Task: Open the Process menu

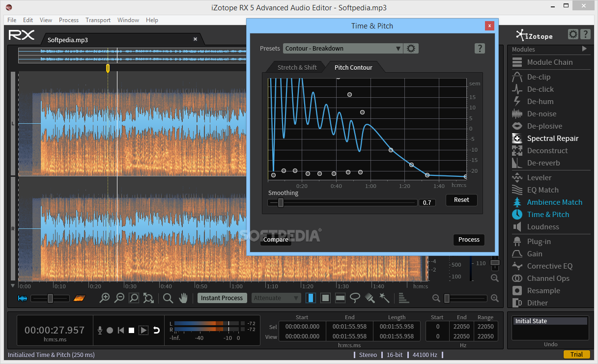Action: tap(69, 20)
